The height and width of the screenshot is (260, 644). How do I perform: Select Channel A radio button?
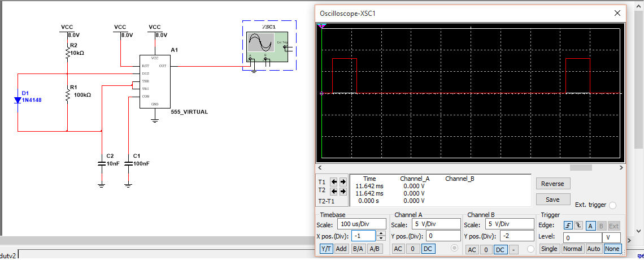454,249
